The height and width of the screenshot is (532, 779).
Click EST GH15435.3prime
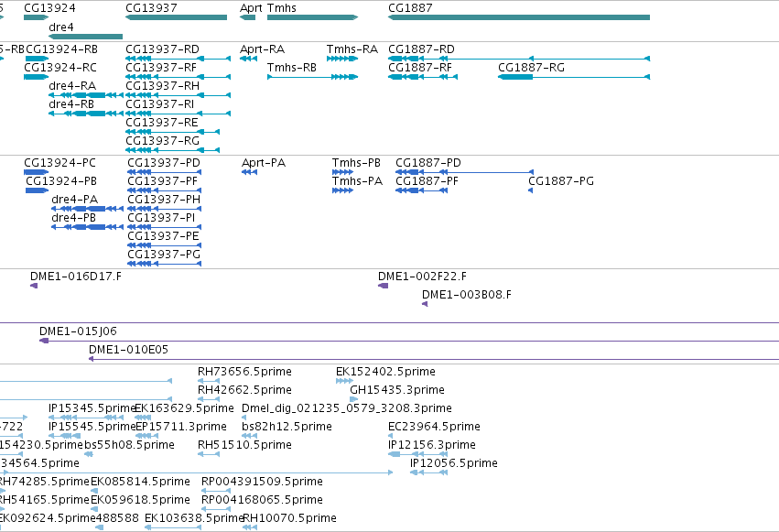point(353,399)
